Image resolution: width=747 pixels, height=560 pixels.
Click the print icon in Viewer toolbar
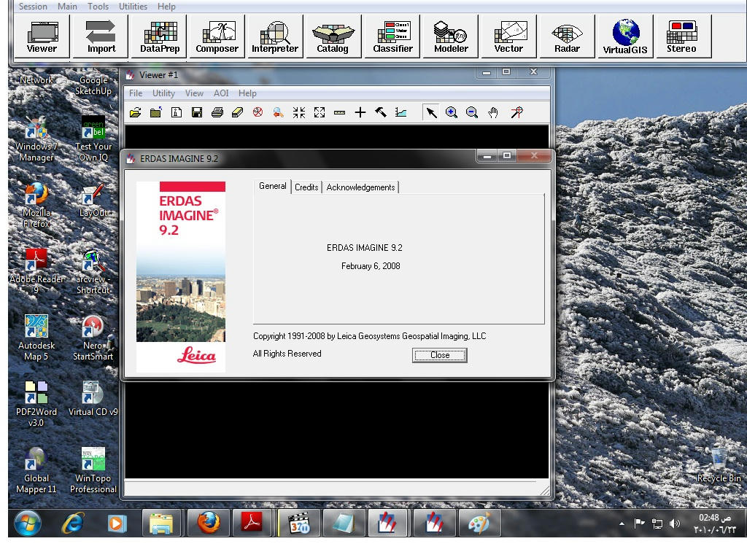click(x=217, y=112)
